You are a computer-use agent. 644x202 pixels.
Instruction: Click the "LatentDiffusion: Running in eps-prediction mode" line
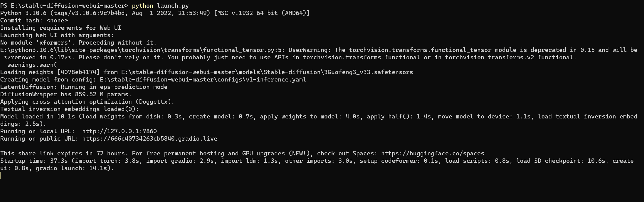(x=84, y=87)
